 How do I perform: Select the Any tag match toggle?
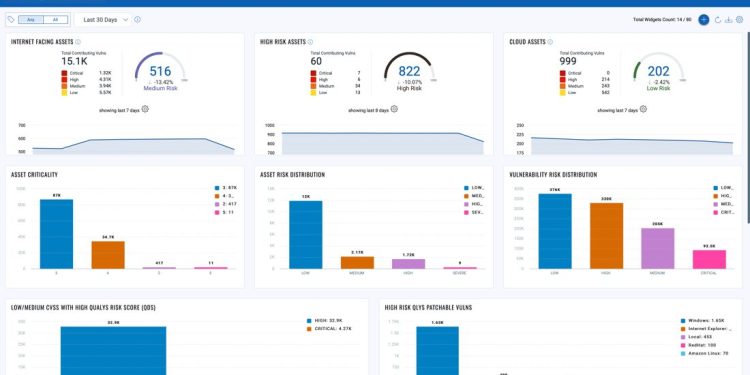click(x=31, y=20)
